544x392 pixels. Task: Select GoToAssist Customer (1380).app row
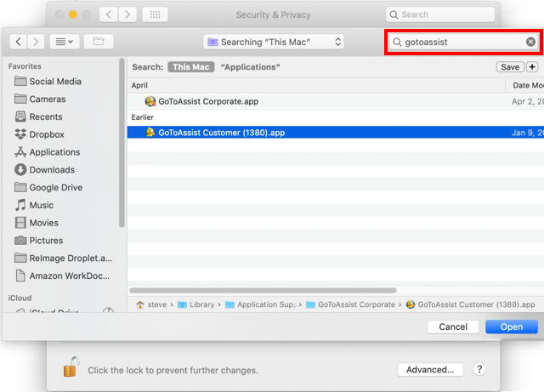point(336,133)
